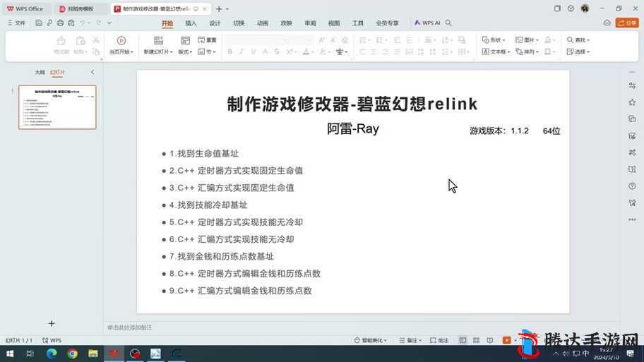Toggle the Notes (备注) pane
This screenshot has width=644, height=362.
click(x=410, y=340)
